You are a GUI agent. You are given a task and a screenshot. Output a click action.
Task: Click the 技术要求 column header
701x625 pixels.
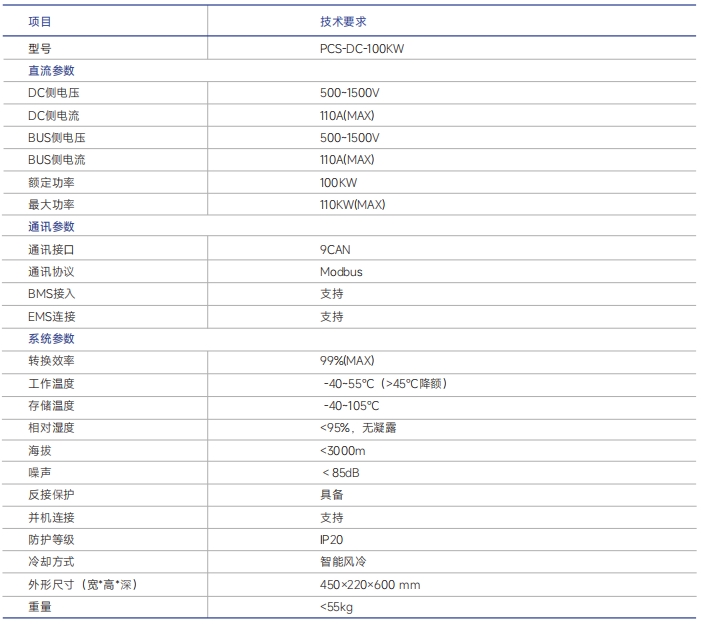343,21
